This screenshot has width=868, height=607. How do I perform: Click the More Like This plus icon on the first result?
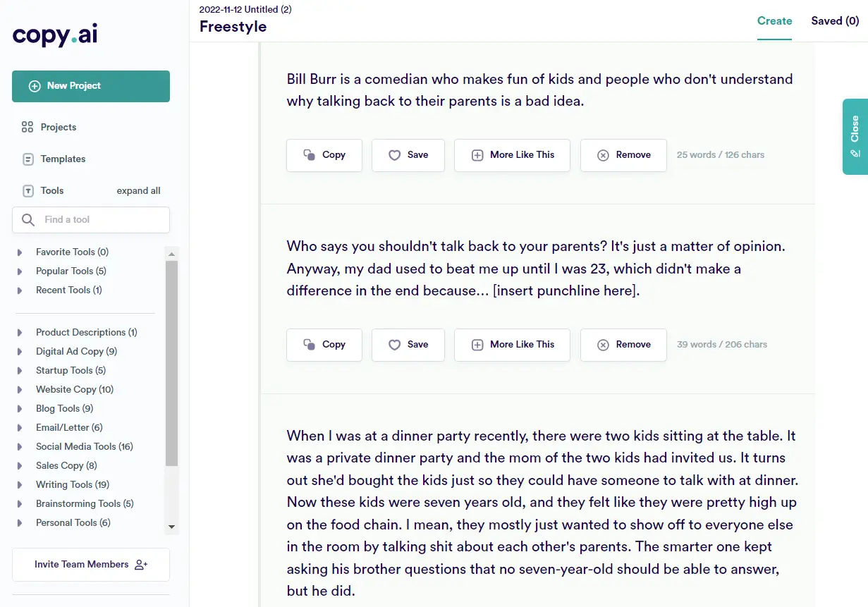pos(477,155)
